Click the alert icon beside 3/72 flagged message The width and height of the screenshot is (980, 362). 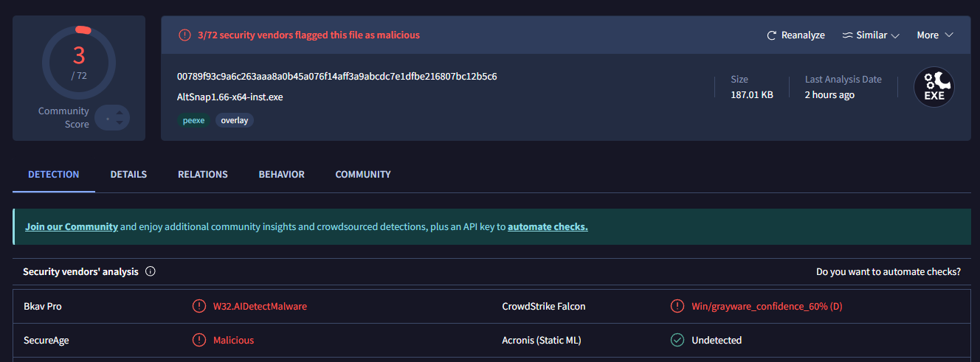pyautogui.click(x=184, y=35)
